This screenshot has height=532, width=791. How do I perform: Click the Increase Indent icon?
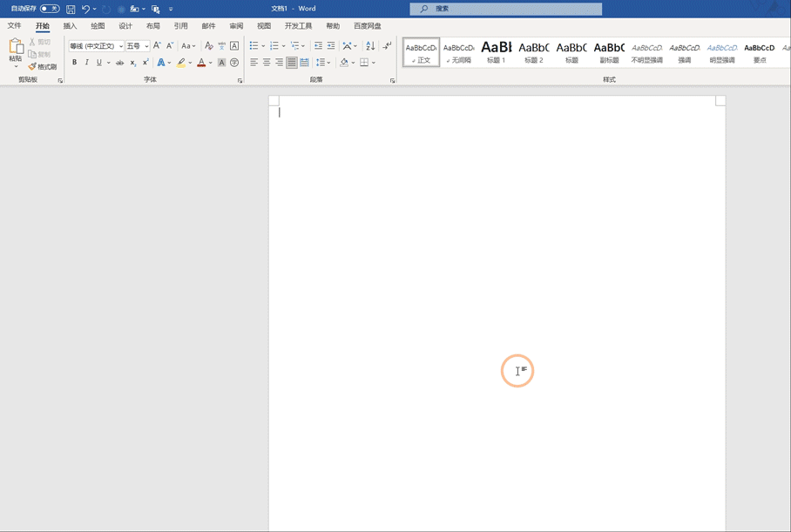[331, 46]
